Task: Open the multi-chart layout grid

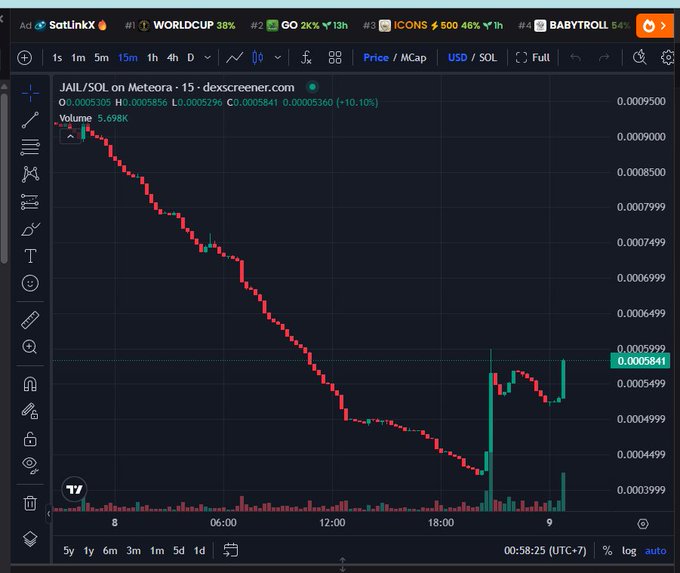Action: tap(335, 58)
